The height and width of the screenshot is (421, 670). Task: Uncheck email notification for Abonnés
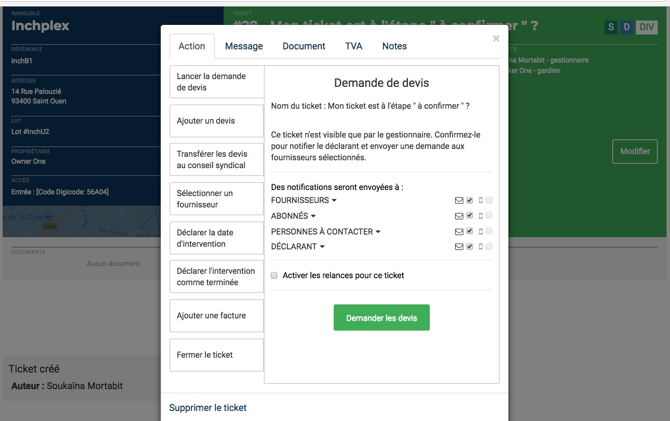[470, 216]
